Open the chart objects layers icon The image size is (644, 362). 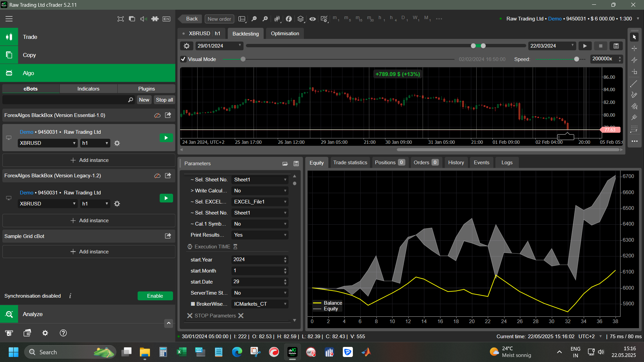coord(301,19)
